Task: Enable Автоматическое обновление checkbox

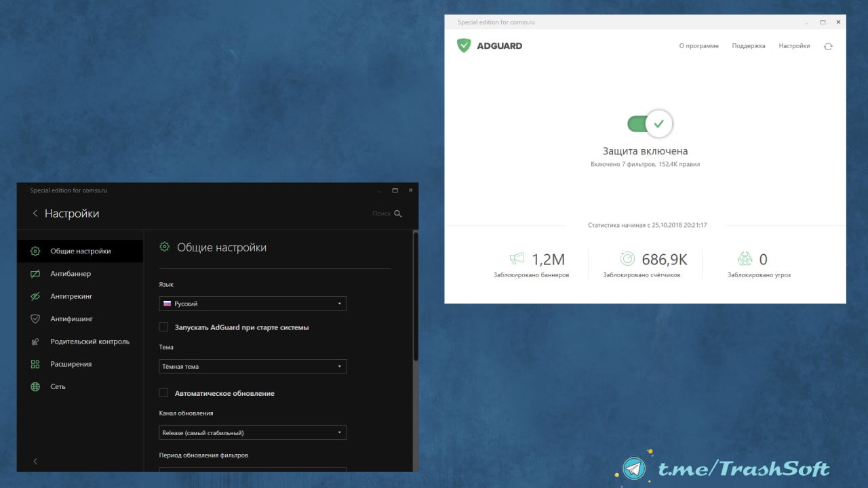Action: point(163,392)
